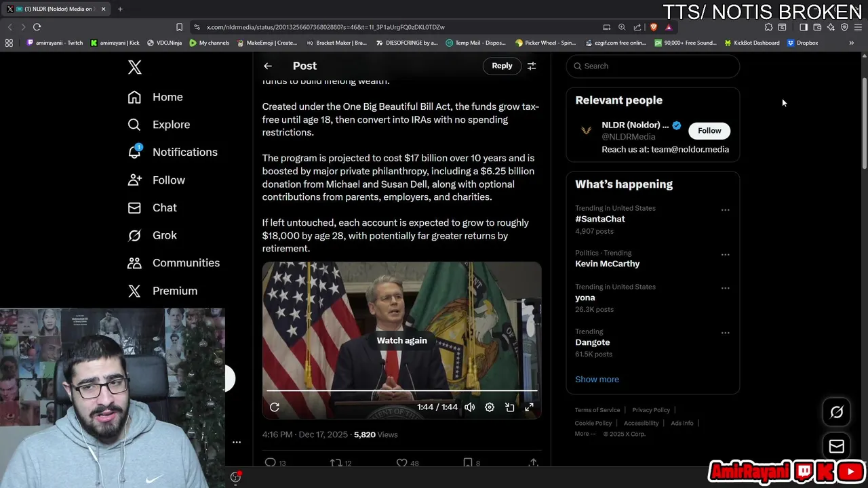The image size is (868, 488).
Task: Click the X logo in the sidebar
Action: pyautogui.click(x=134, y=67)
